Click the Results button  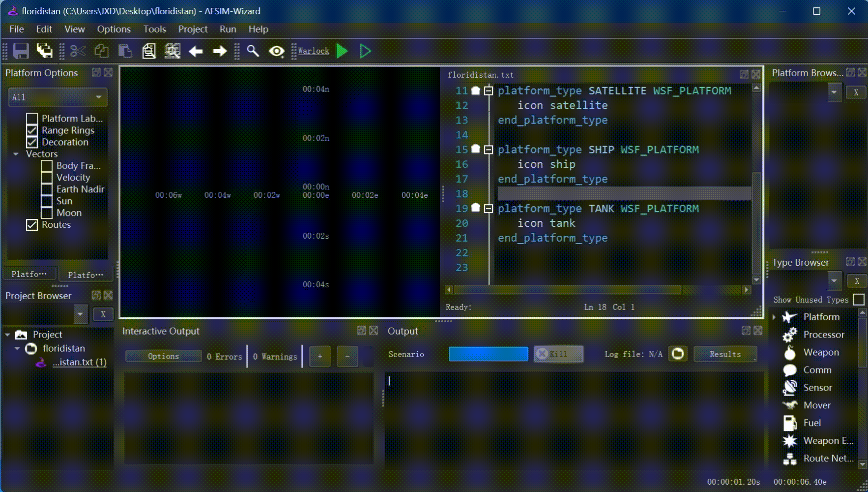pos(725,354)
